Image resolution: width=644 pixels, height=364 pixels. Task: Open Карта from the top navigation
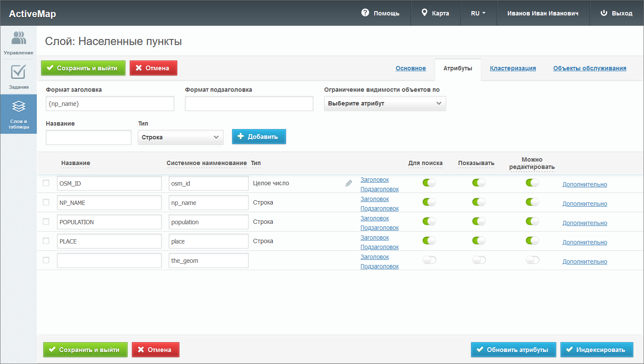point(435,13)
